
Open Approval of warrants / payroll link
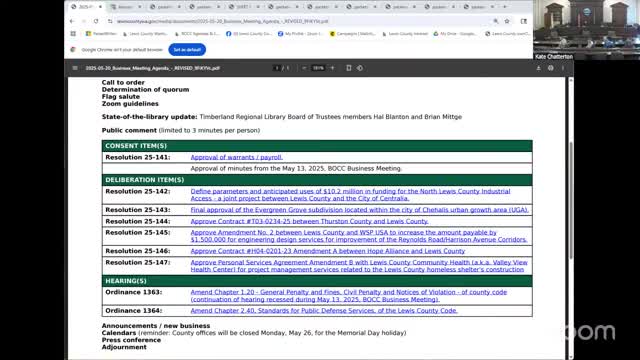coord(237,157)
